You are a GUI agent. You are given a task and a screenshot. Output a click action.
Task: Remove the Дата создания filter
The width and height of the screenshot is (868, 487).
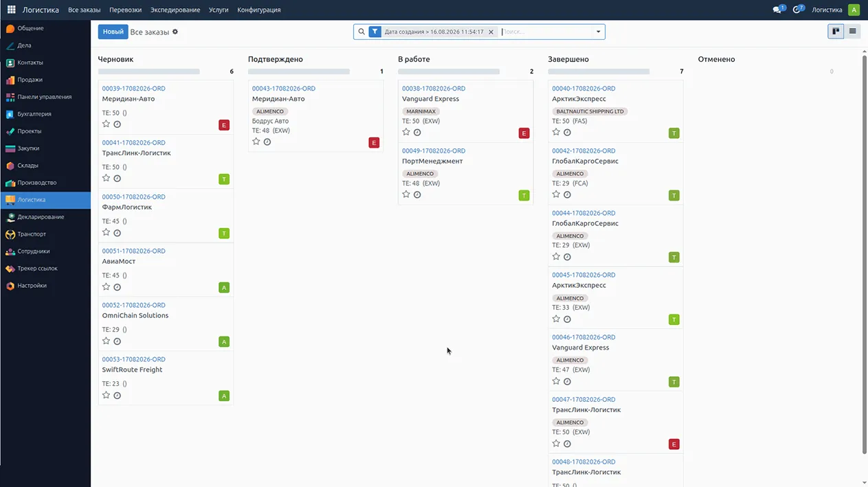tap(491, 32)
